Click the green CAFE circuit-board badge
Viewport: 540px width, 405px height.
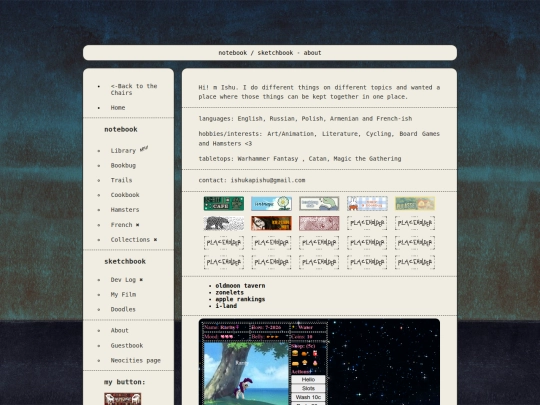point(224,204)
